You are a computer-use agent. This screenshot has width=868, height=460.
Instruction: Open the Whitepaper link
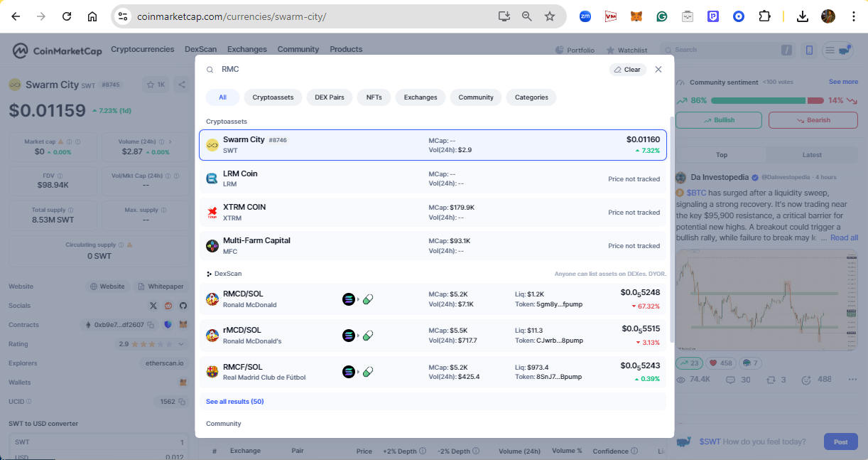(161, 287)
